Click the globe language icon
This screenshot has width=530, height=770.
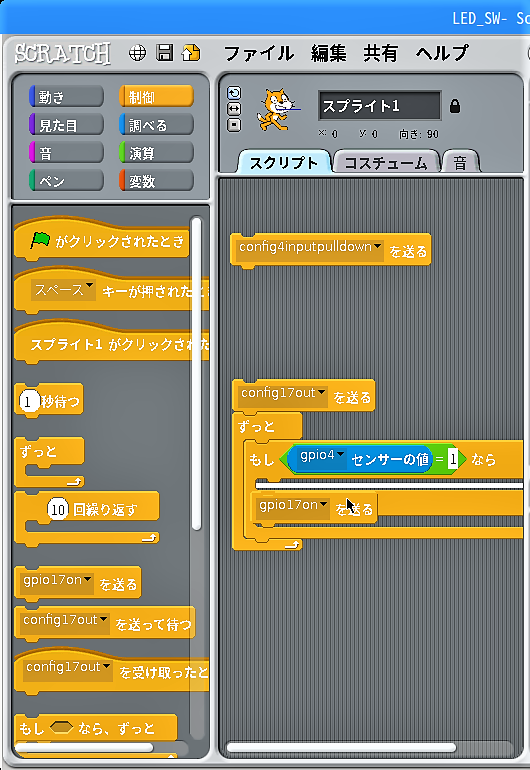click(x=137, y=53)
